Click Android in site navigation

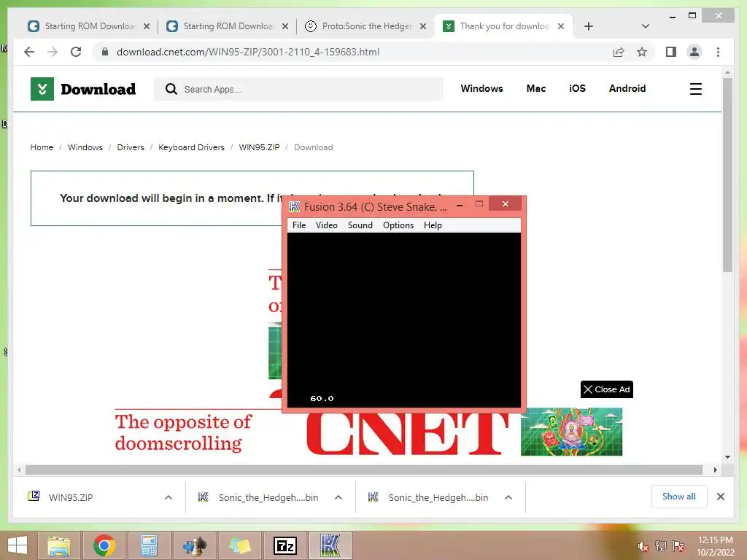click(627, 88)
